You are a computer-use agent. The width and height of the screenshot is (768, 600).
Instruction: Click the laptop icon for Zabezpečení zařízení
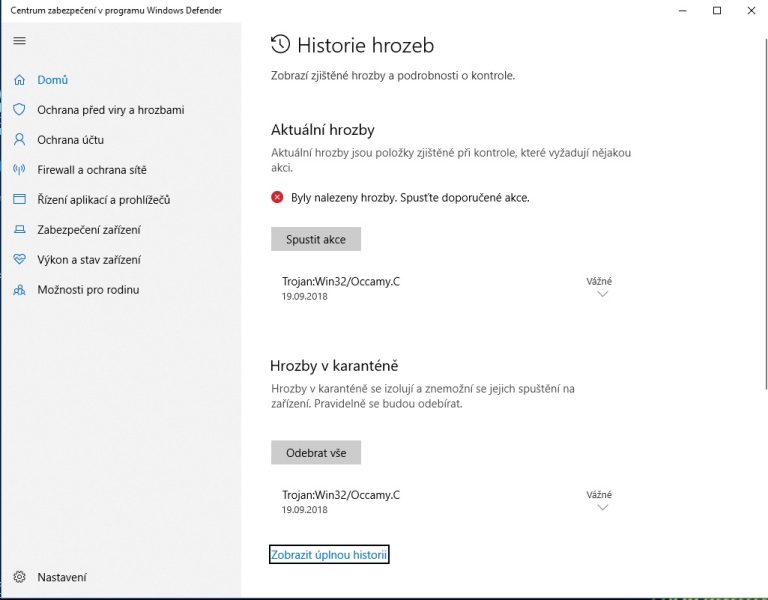tap(19, 229)
